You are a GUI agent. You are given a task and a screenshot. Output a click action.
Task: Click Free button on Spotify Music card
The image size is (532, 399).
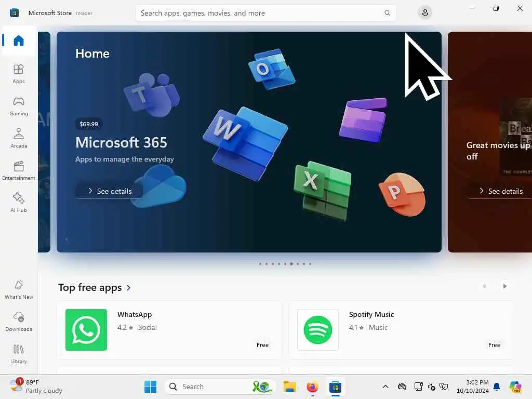(494, 345)
